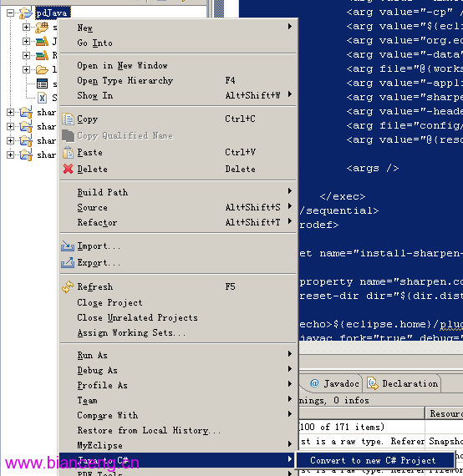
Task: Open the MyEclipse submenu
Action: coord(178,445)
